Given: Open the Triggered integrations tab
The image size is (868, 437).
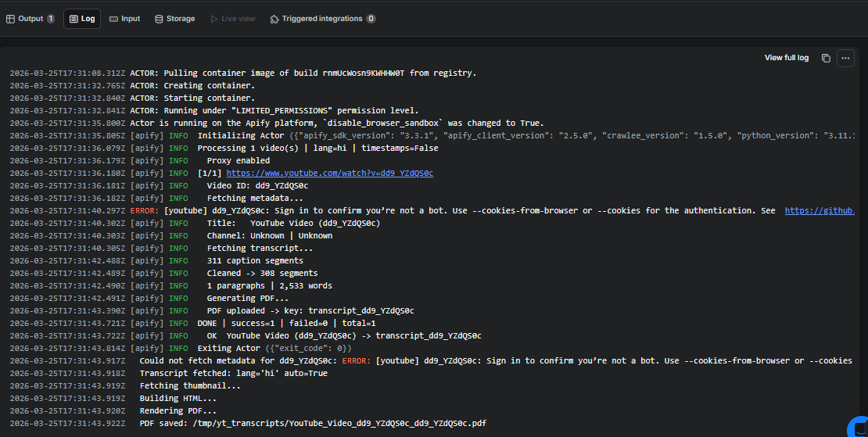Looking at the screenshot, I should pyautogui.click(x=323, y=19).
